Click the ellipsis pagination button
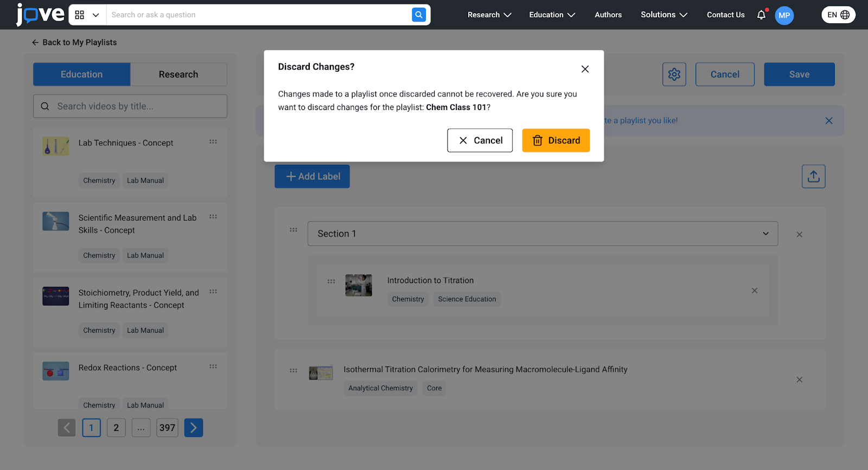Screen dimensions: 868x470 [141, 428]
